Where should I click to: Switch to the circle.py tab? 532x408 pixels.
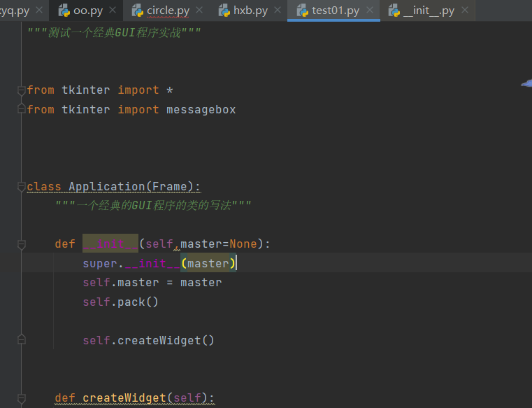coord(168,10)
